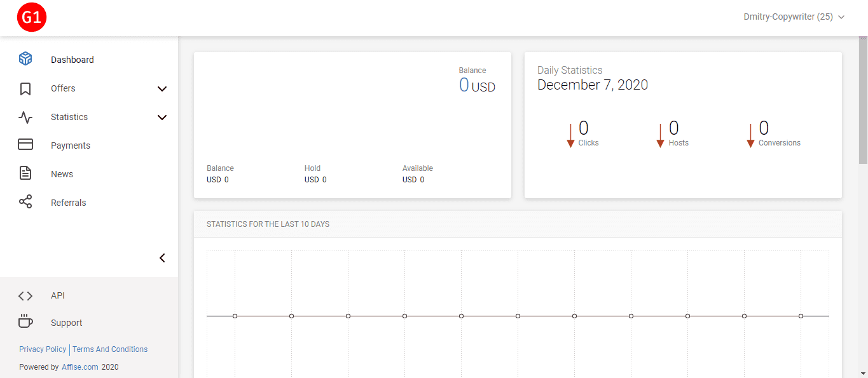868x378 pixels.
Task: Open the Privacy Policy link
Action: click(43, 349)
